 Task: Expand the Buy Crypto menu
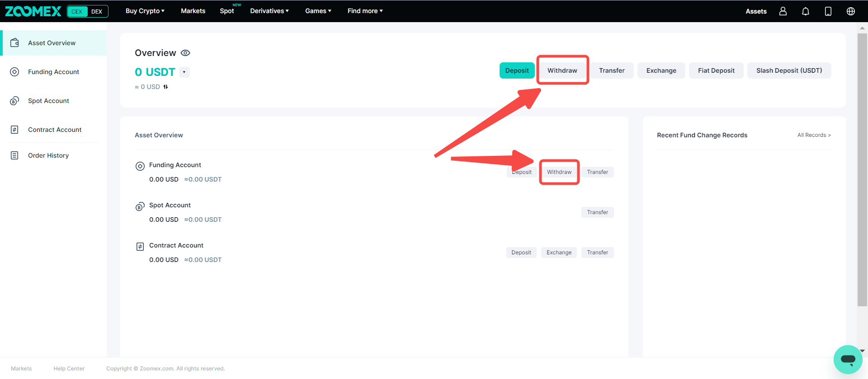coord(145,11)
